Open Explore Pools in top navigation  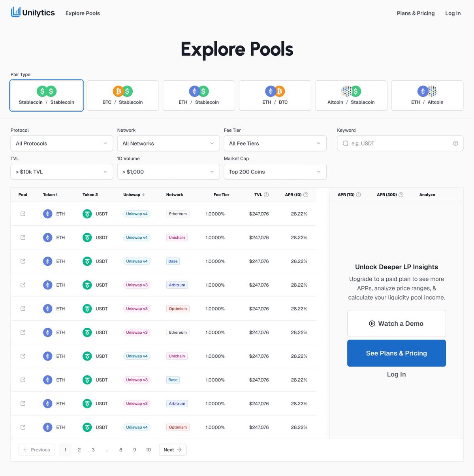point(83,13)
